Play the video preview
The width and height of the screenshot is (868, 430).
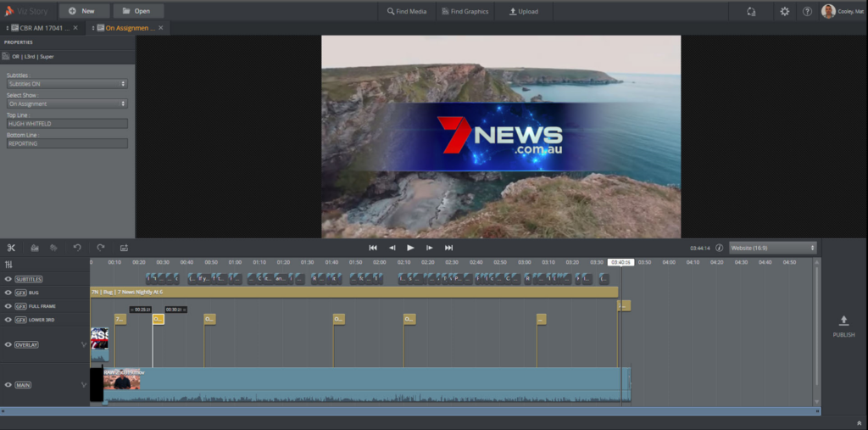(410, 248)
